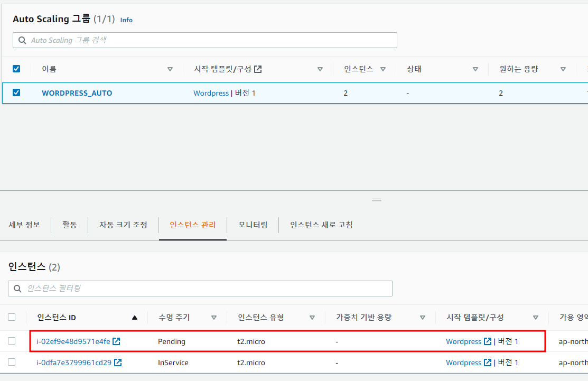This screenshot has width=588, height=381.
Task: Open external icon beside Wordpress in InService row
Action: [x=488, y=363]
